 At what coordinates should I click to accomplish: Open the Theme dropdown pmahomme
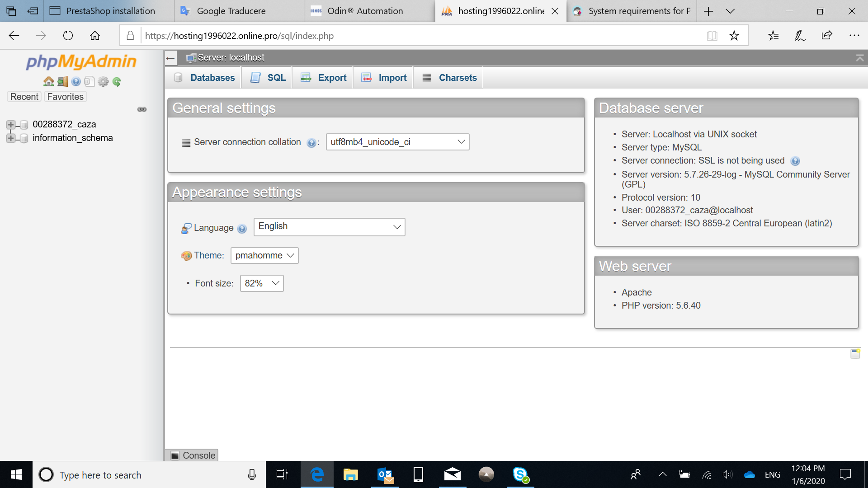(x=264, y=255)
